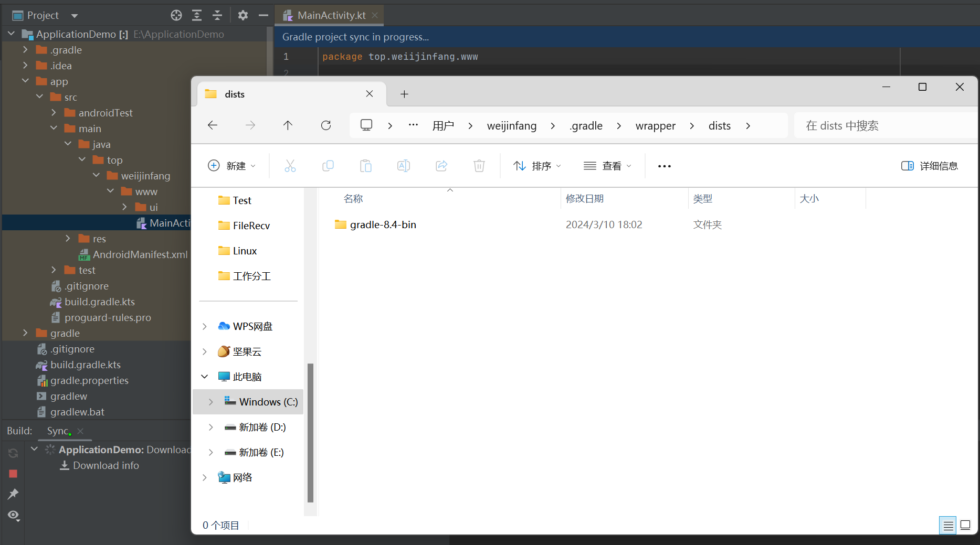
Task: Click the Delete trash icon in Explorer
Action: click(x=479, y=166)
